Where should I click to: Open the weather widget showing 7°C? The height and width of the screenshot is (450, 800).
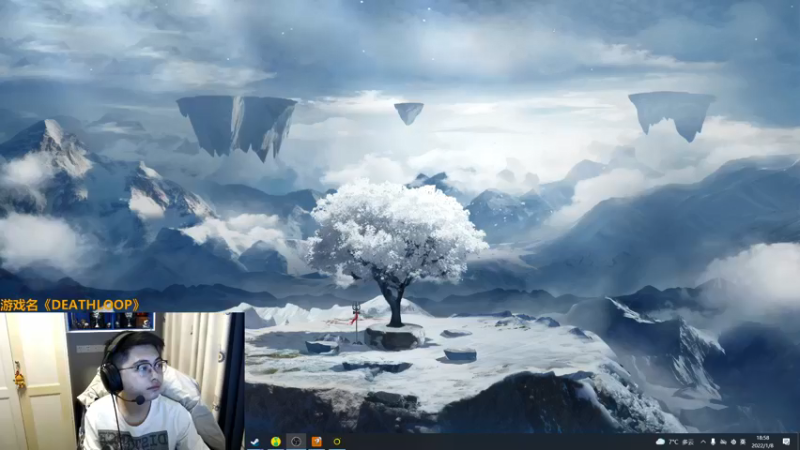click(674, 442)
